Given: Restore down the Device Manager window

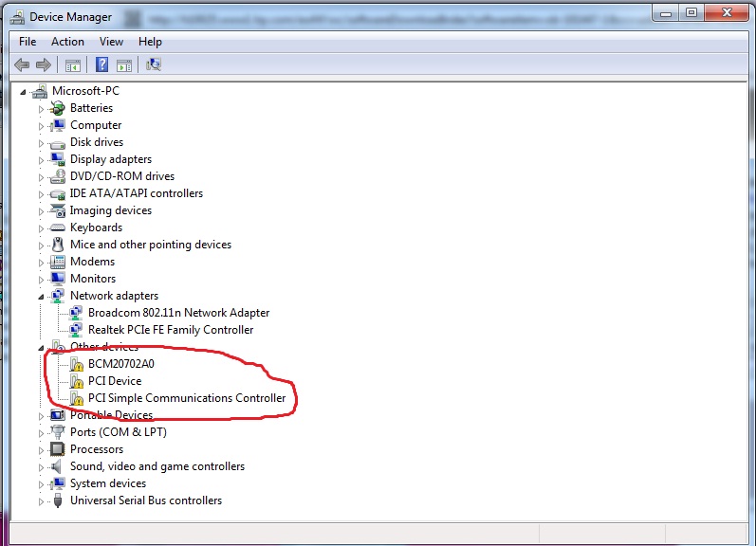Looking at the screenshot, I should pyautogui.click(x=691, y=13).
